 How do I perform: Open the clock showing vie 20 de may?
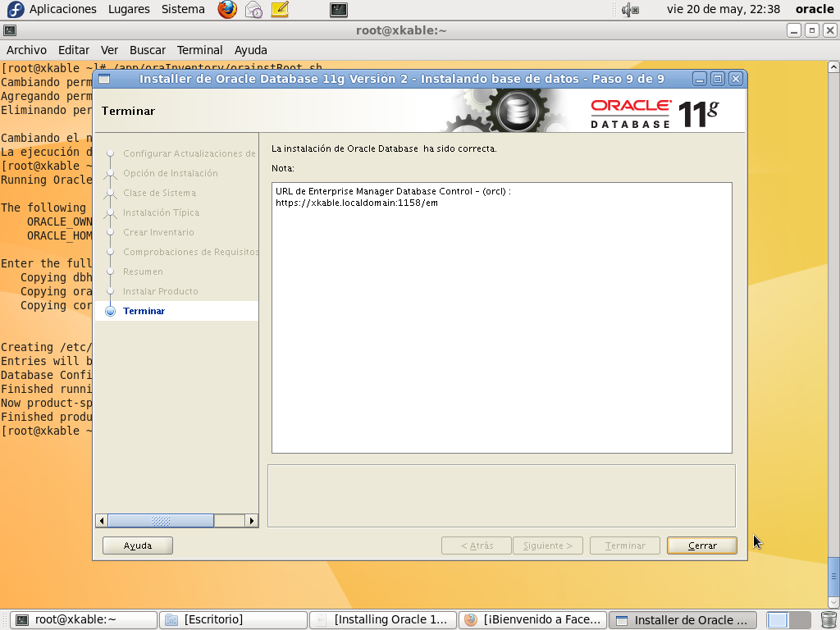(x=724, y=9)
